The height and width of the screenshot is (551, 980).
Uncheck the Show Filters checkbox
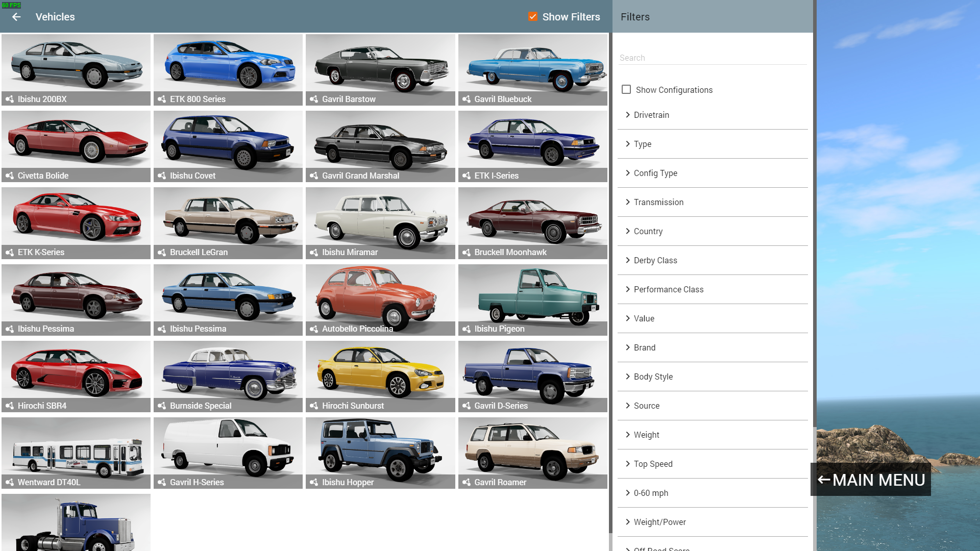533,17
